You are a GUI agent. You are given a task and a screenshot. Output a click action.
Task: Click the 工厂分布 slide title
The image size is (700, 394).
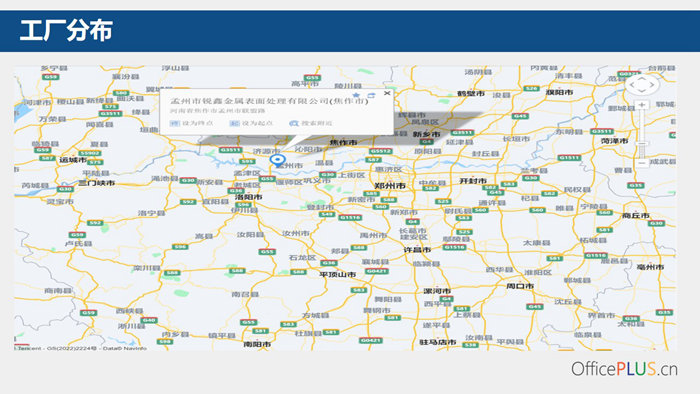pyautogui.click(x=66, y=31)
